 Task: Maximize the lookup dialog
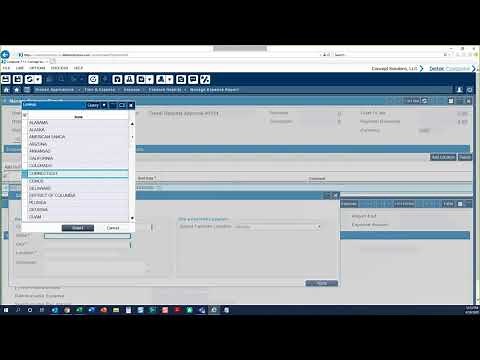coord(122,105)
